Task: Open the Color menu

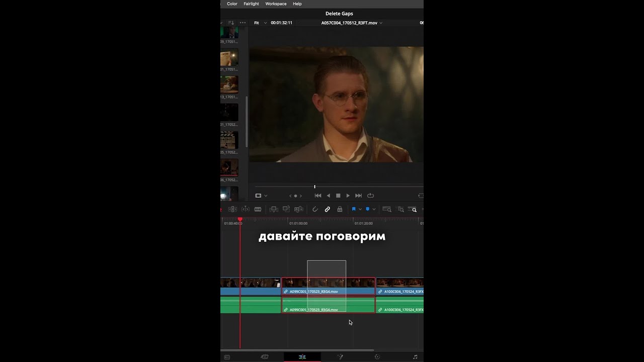Action: coord(232,4)
